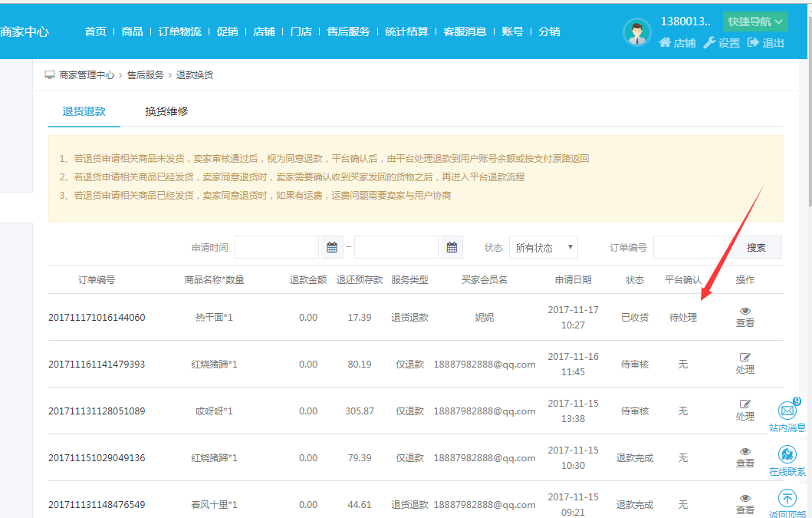Click the 搜索 button
Screen dimensions: 812x518
click(x=756, y=247)
